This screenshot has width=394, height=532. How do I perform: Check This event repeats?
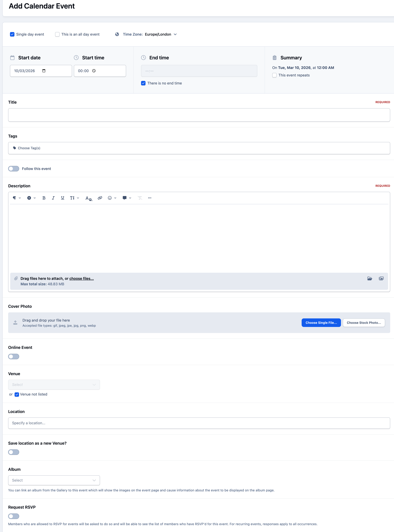(x=274, y=75)
